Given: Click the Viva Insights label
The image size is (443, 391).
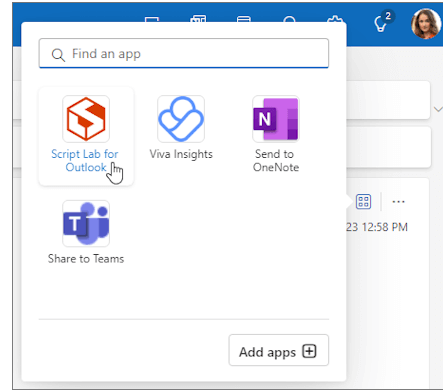Looking at the screenshot, I should [x=181, y=154].
